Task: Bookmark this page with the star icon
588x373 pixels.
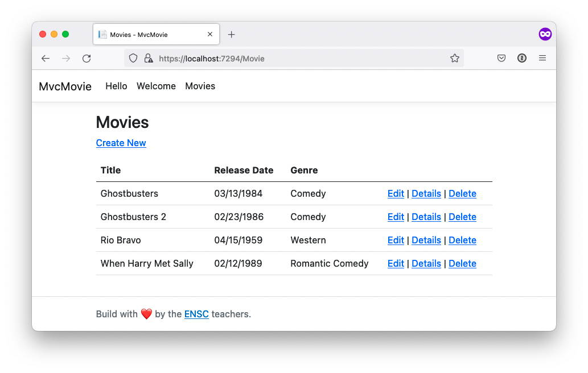Action: click(x=454, y=58)
